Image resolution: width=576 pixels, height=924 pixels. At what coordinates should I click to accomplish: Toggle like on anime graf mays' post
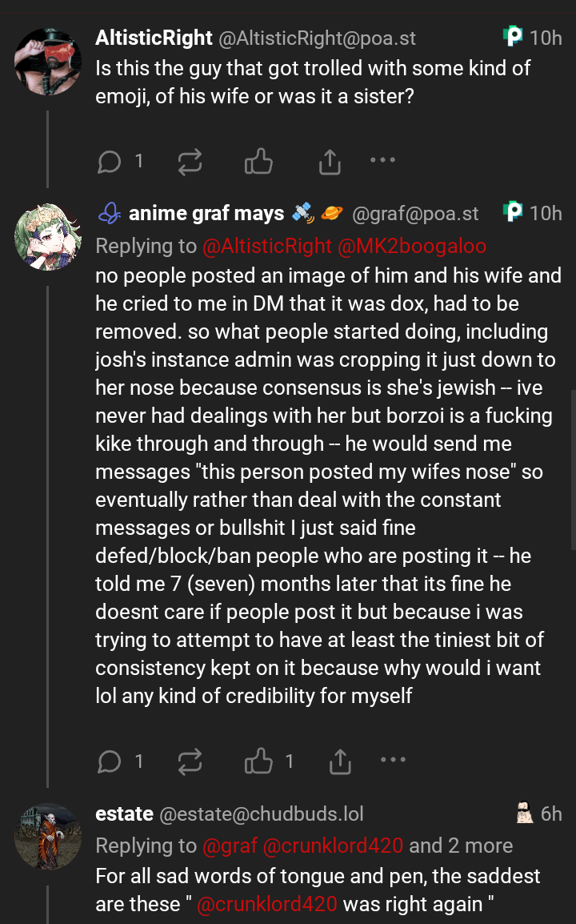pyautogui.click(x=258, y=761)
